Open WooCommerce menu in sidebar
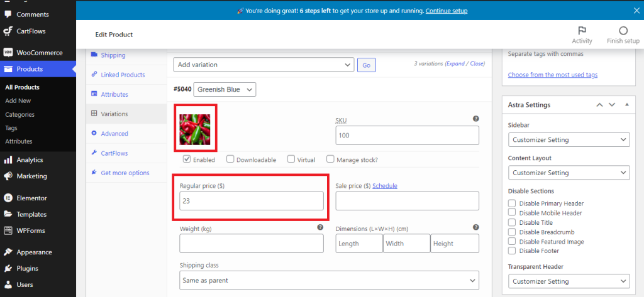This screenshot has height=297, width=644. click(x=39, y=53)
